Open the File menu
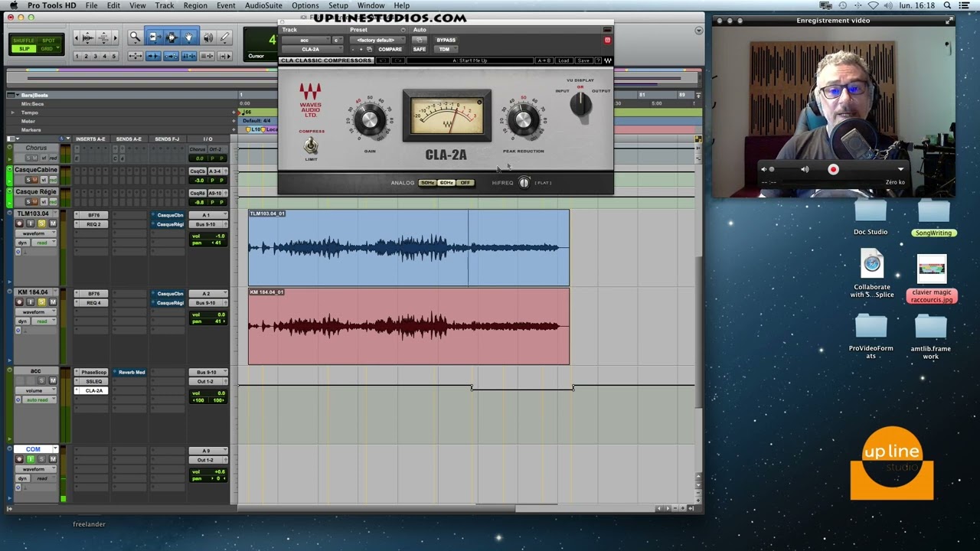 point(91,5)
